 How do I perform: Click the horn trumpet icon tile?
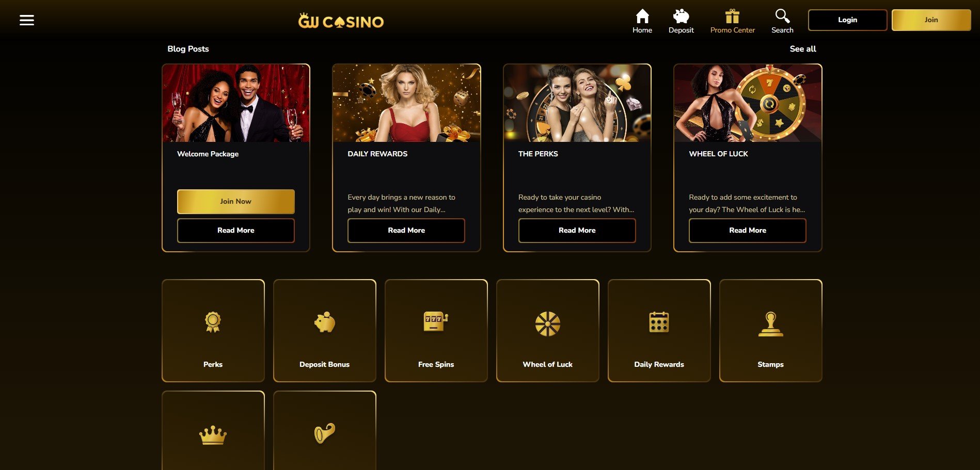[325, 431]
